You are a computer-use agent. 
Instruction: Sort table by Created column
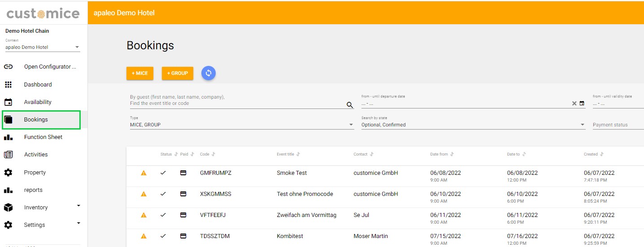click(x=601, y=154)
